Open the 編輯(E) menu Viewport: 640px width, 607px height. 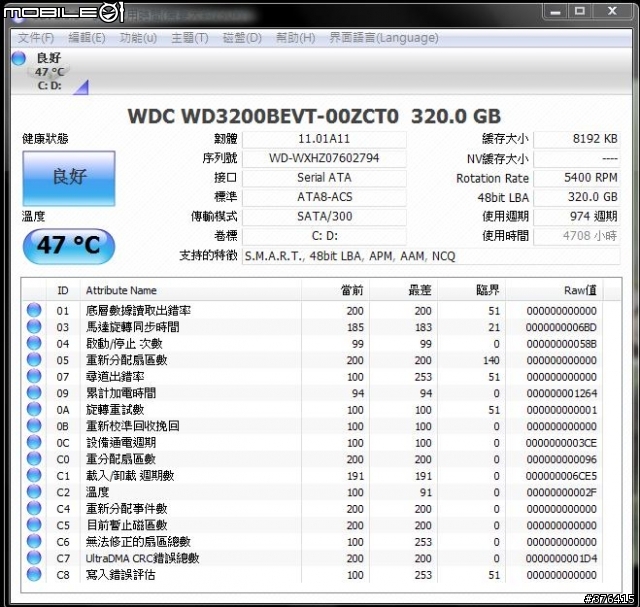point(87,38)
